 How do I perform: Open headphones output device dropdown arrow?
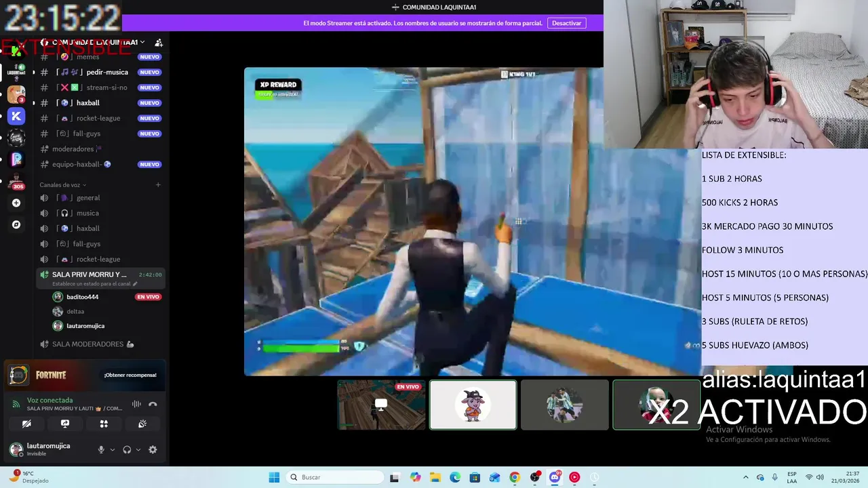[x=138, y=449]
